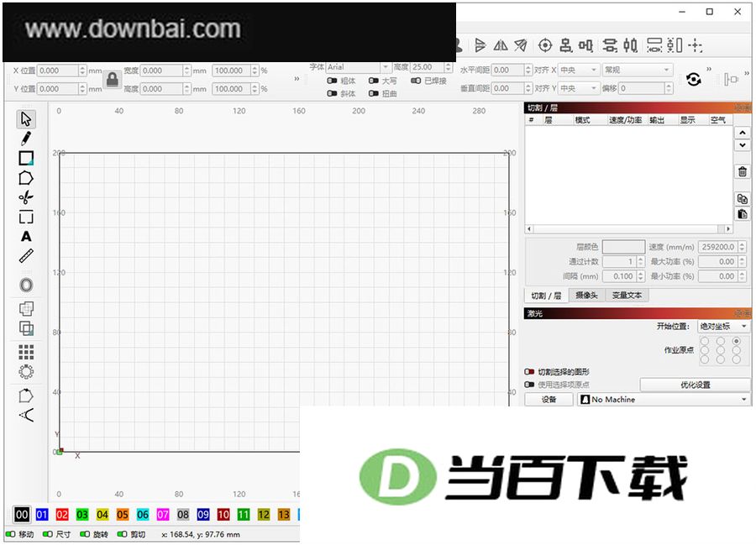This screenshot has height=545, width=756.
Task: Copy layer settings with copy icon
Action: tap(743, 198)
